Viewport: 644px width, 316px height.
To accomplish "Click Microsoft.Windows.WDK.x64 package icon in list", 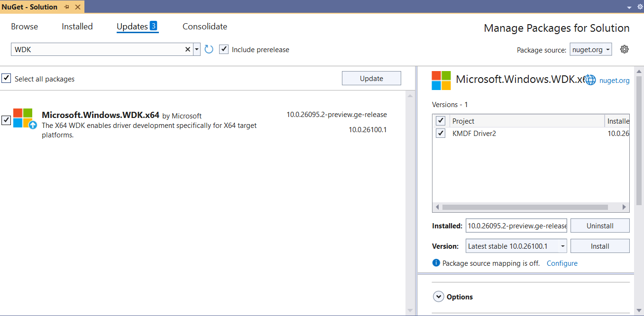I will click(25, 119).
